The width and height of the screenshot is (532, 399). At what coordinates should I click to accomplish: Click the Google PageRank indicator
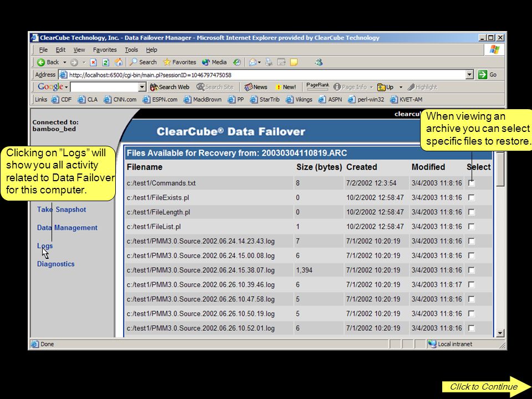pyautogui.click(x=318, y=86)
